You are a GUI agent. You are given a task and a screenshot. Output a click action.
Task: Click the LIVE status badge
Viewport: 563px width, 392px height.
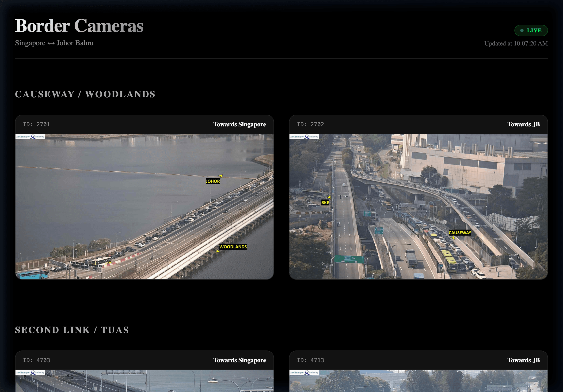pos(531,30)
